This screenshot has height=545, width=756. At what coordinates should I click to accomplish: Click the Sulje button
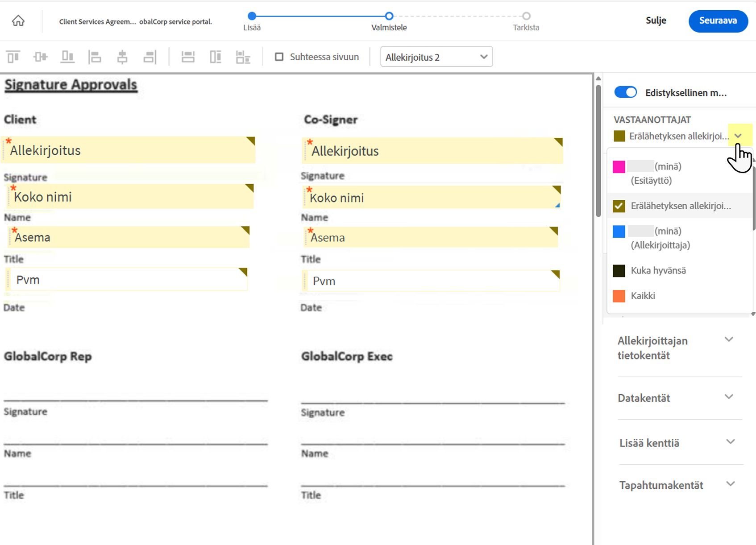coord(656,21)
